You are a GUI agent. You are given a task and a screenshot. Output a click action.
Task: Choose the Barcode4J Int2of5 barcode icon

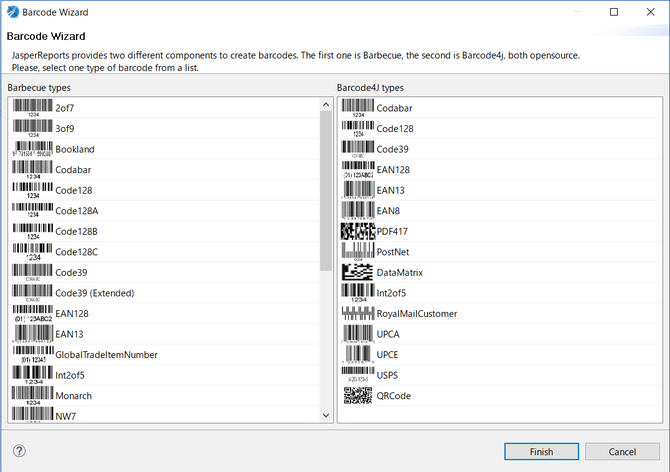(358, 293)
